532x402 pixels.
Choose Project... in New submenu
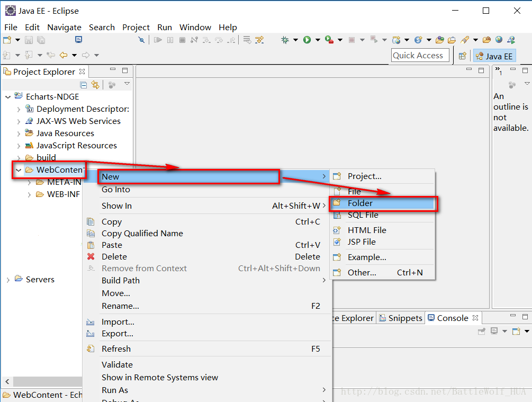point(383,176)
